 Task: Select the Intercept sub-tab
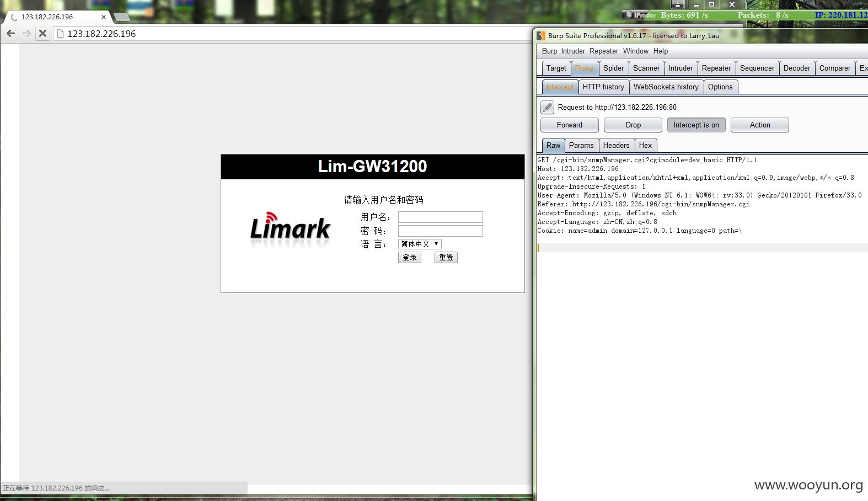click(x=560, y=87)
